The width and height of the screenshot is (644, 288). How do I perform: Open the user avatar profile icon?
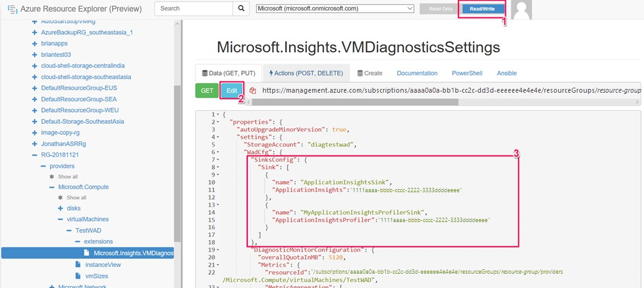[x=521, y=9]
